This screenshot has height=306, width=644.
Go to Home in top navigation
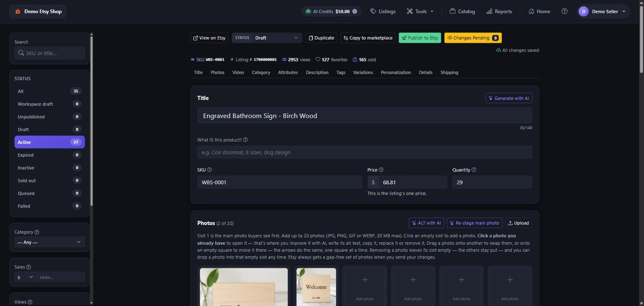[x=539, y=12]
